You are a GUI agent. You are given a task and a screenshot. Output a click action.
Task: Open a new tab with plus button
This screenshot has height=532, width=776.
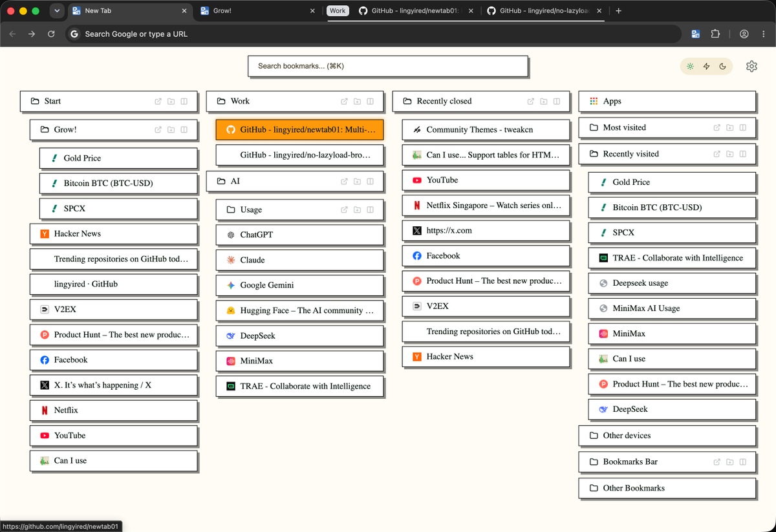coord(618,11)
